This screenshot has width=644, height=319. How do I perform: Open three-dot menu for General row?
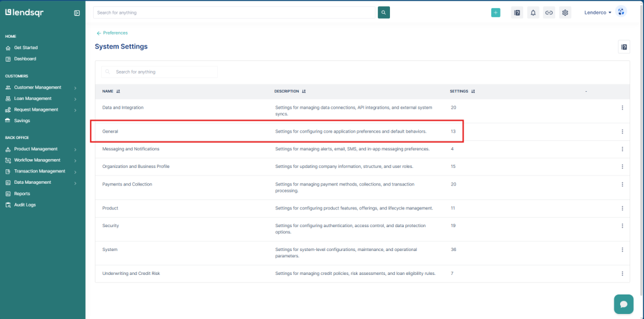[x=622, y=132]
